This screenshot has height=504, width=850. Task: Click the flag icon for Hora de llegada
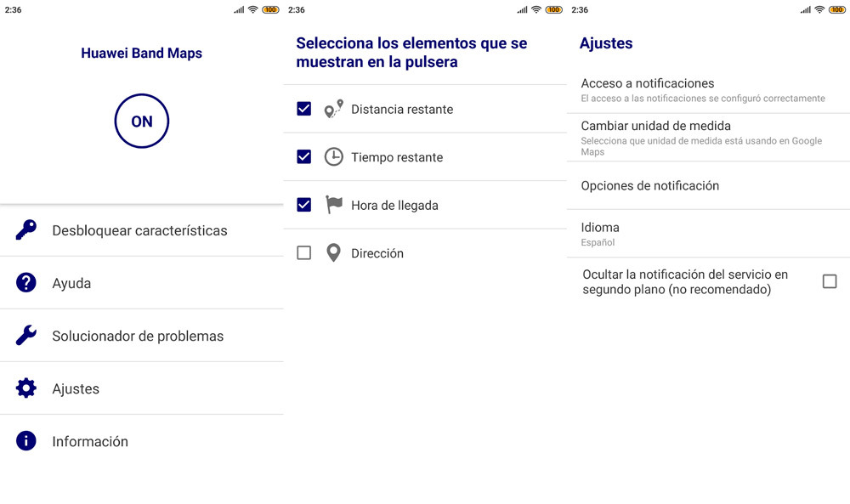334,205
